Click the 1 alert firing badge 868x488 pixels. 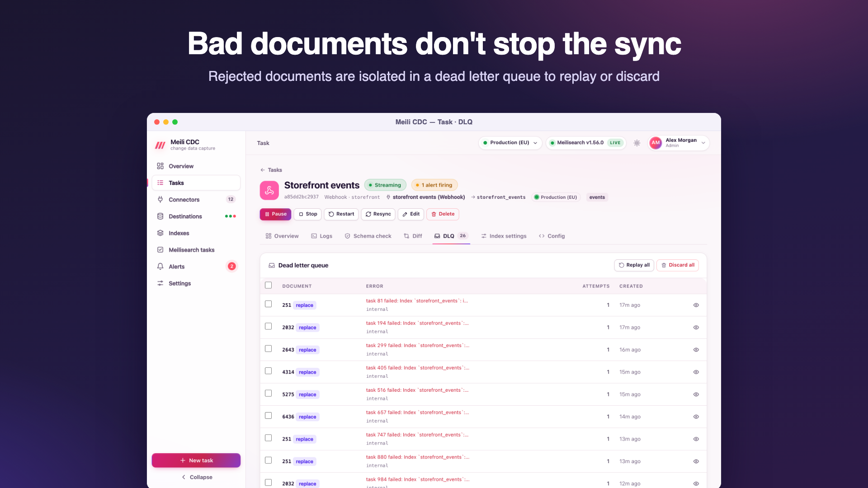(x=434, y=185)
